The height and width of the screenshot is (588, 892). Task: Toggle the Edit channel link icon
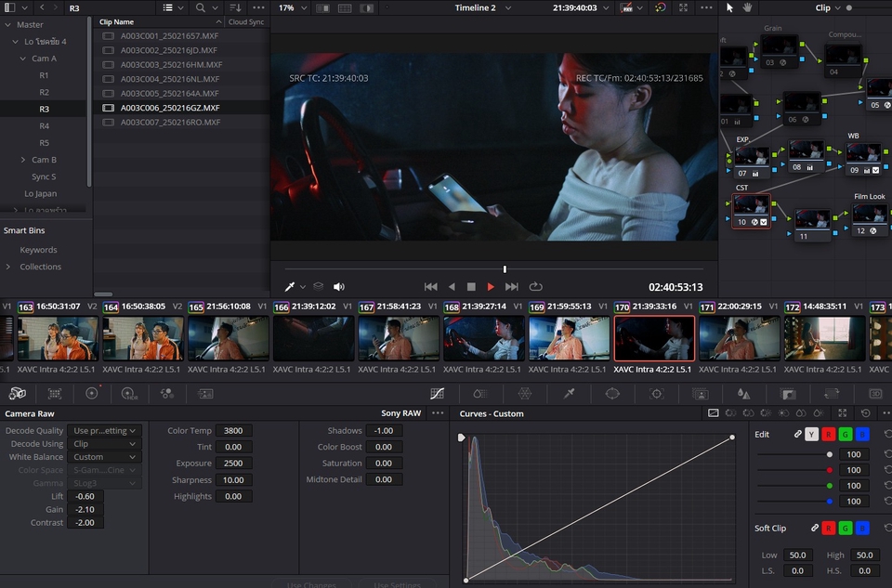[x=797, y=434]
